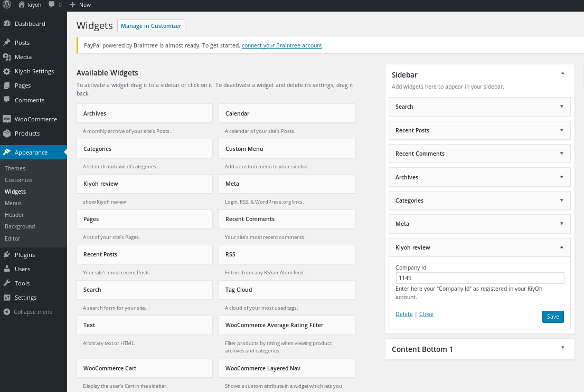
Task: Click the kiyoh site name in admin bar
Action: [x=35, y=5]
